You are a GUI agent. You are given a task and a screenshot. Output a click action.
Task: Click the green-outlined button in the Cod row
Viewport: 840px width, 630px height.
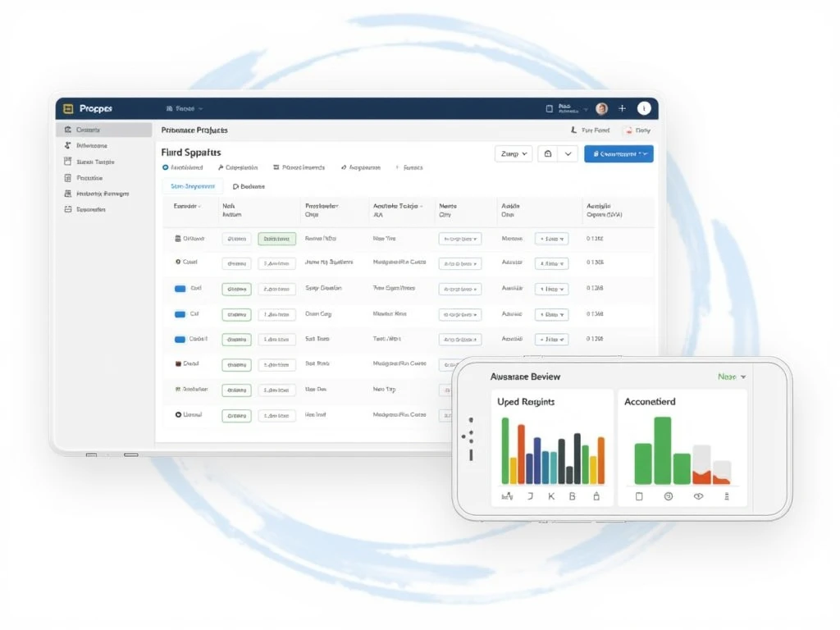[237, 290]
